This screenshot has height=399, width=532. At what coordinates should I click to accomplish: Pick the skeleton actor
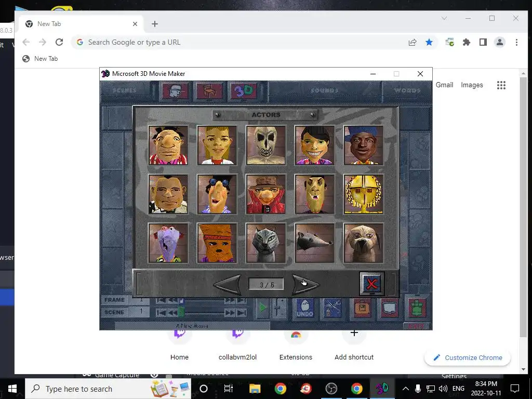pos(265,145)
